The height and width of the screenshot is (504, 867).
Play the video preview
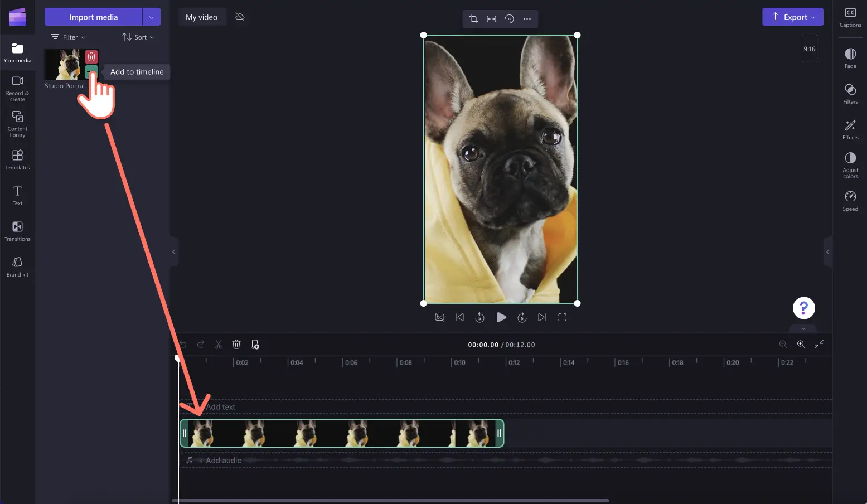[501, 317]
